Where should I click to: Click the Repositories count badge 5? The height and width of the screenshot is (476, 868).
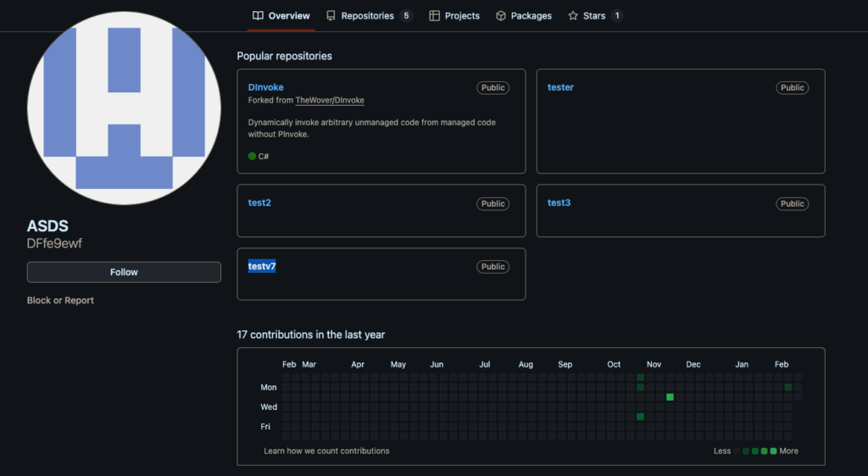(406, 15)
